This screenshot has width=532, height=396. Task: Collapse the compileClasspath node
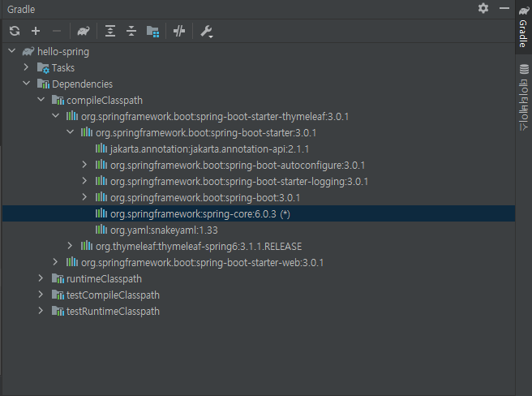pos(41,100)
